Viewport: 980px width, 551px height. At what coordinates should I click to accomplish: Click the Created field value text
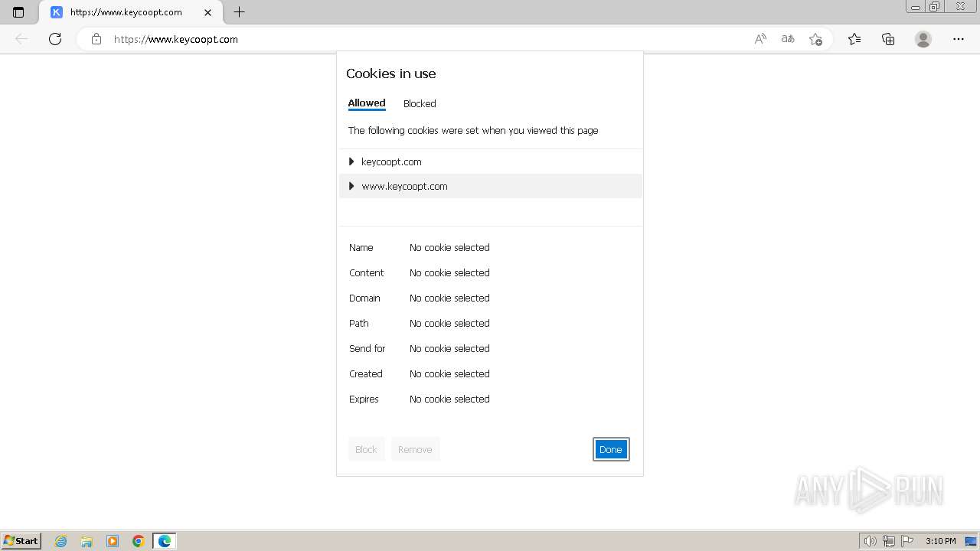pos(449,373)
